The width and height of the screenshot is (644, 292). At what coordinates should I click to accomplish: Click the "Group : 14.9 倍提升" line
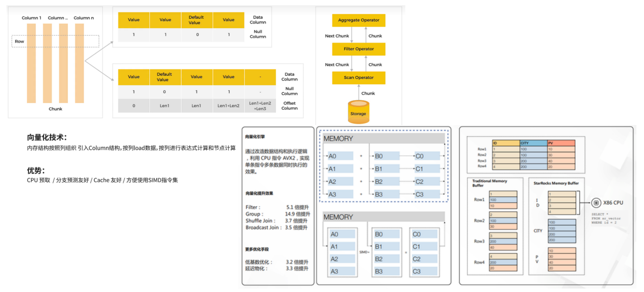point(278,214)
